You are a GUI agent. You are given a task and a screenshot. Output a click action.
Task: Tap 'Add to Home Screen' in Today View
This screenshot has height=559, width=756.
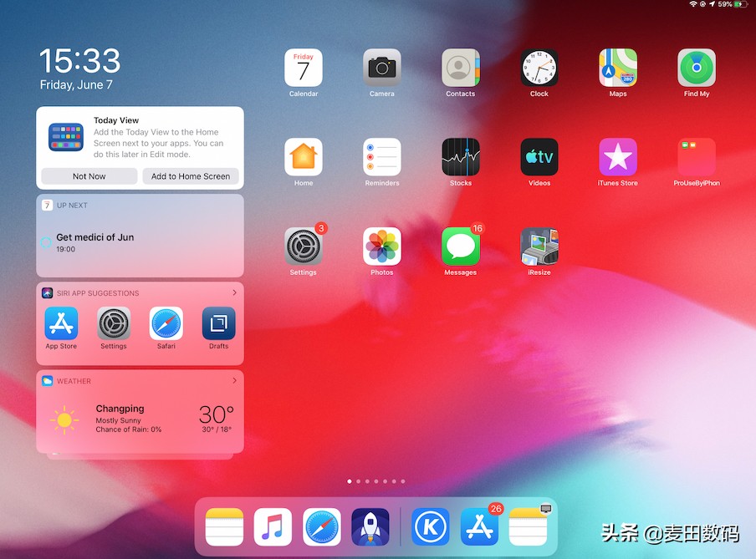pyautogui.click(x=191, y=176)
